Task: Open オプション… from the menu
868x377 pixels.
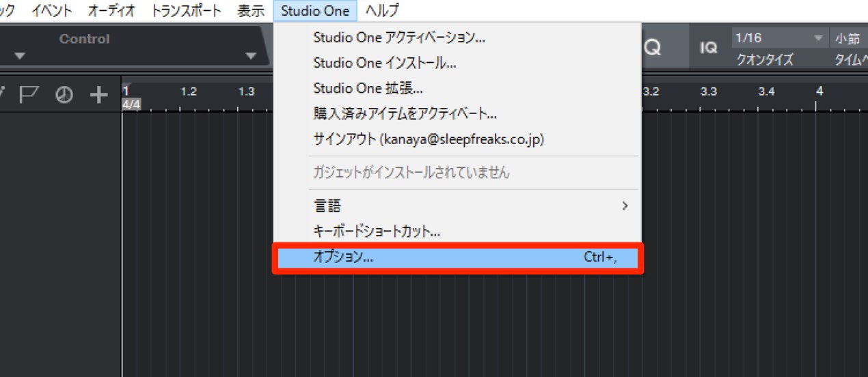Action: (457, 257)
